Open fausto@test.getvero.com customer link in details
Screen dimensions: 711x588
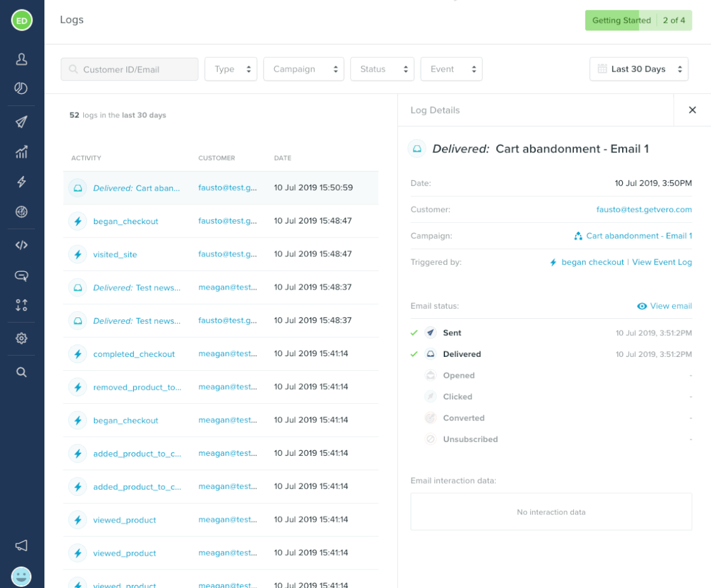(x=644, y=210)
